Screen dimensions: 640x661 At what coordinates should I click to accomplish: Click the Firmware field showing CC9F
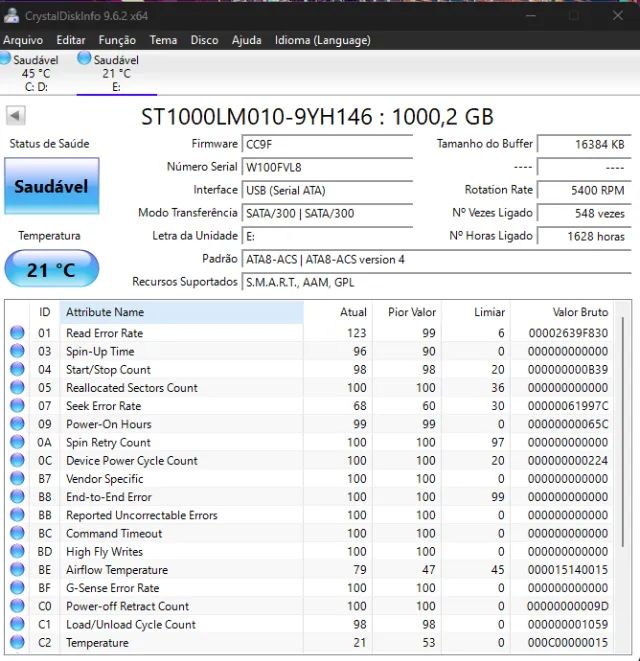327,144
